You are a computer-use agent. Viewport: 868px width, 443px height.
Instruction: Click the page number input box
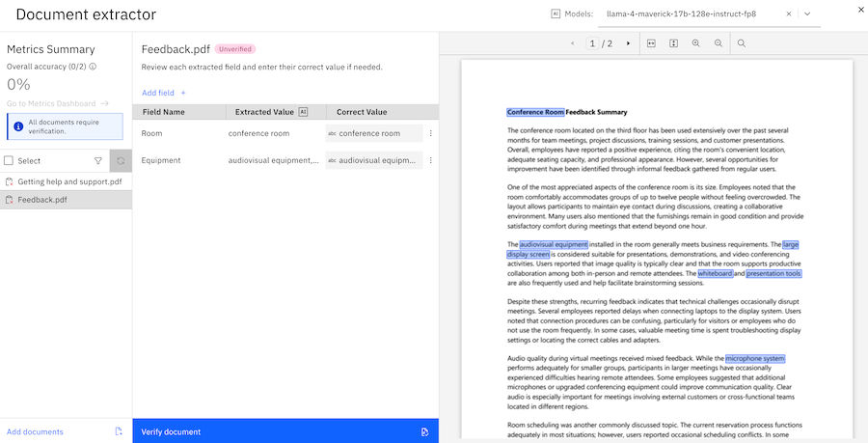coord(592,43)
